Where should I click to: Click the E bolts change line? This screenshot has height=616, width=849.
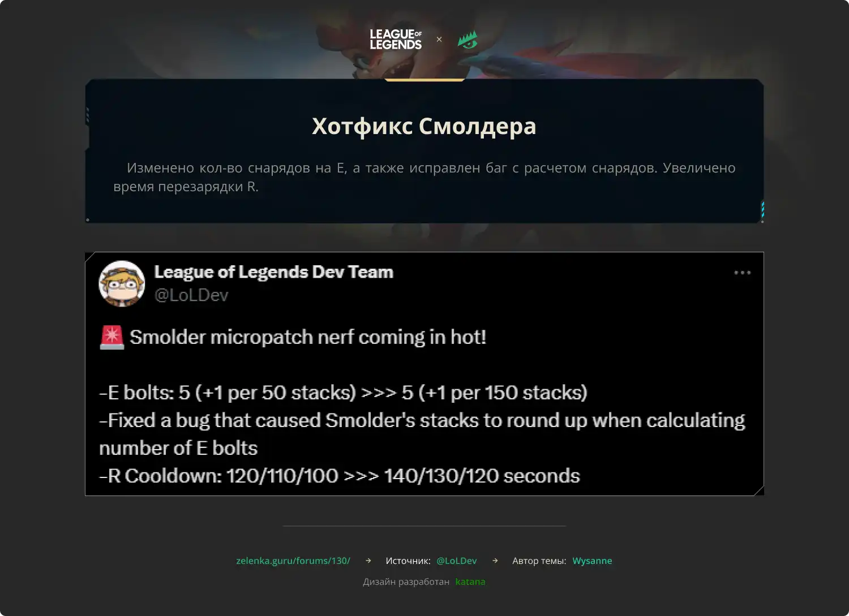click(x=343, y=393)
